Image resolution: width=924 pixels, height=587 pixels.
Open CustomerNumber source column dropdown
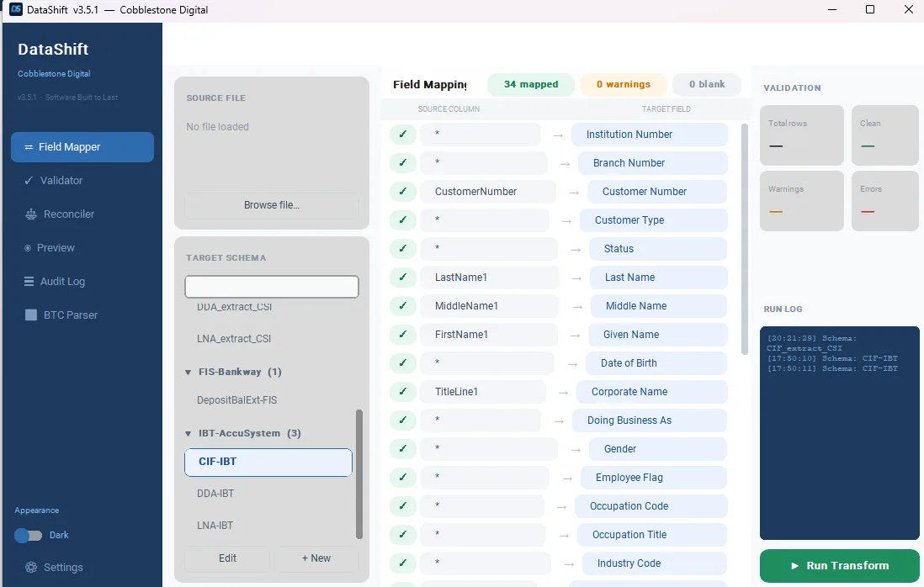pos(488,192)
